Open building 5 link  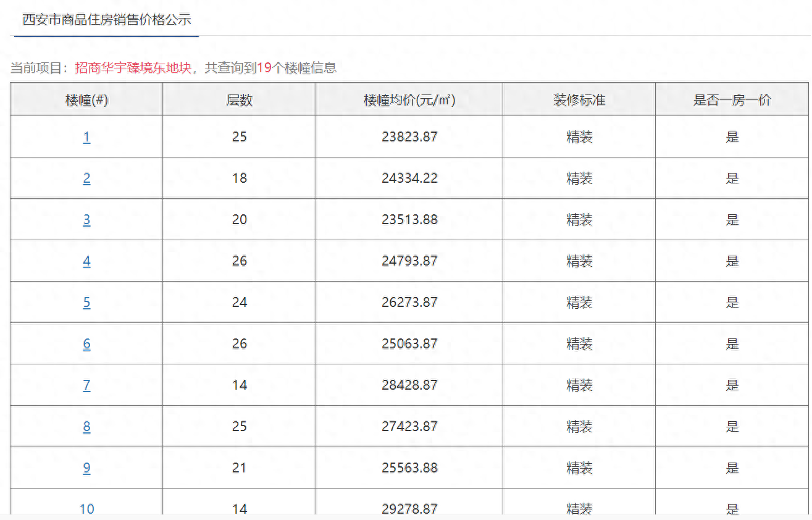pos(86,303)
